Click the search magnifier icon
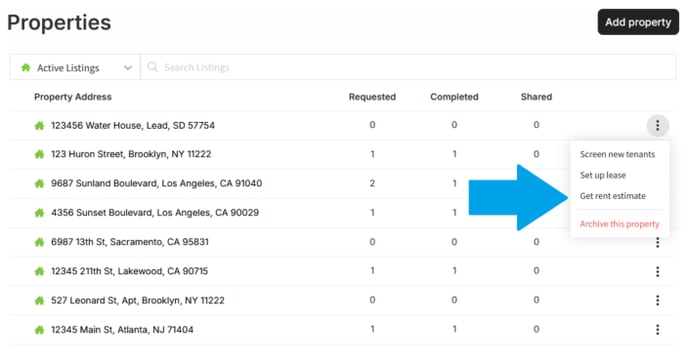The width and height of the screenshot is (688, 360). [x=152, y=67]
